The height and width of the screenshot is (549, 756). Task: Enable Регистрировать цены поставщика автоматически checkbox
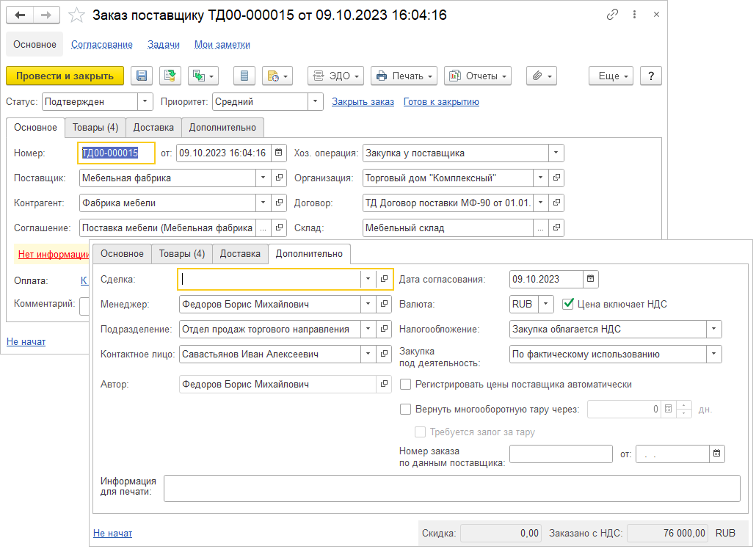405,384
